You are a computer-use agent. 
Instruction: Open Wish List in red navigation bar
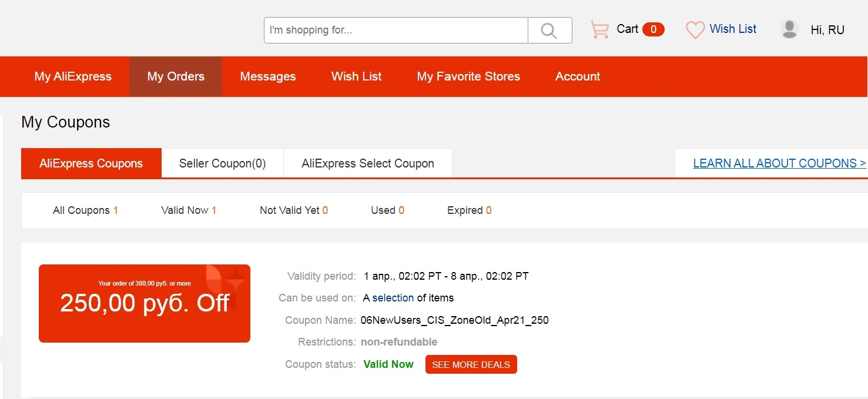[x=356, y=76]
